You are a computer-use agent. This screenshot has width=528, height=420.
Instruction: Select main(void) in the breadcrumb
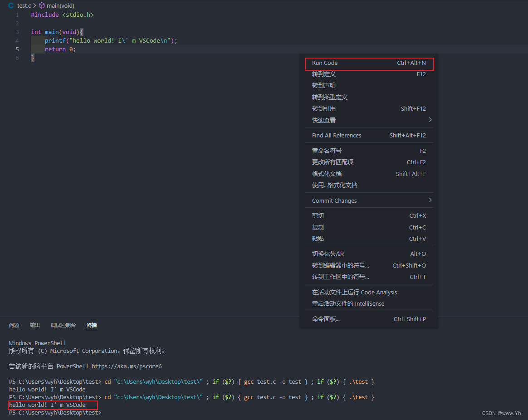click(x=61, y=6)
